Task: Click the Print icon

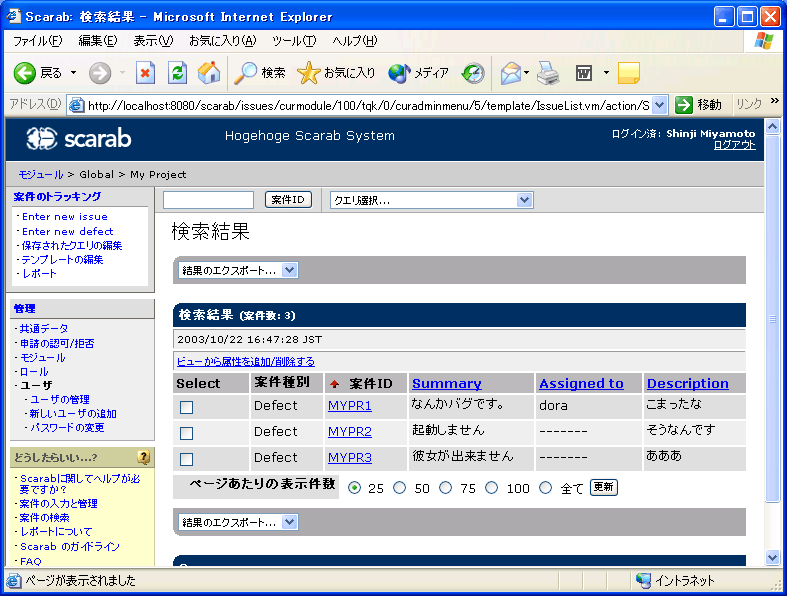Action: point(548,73)
